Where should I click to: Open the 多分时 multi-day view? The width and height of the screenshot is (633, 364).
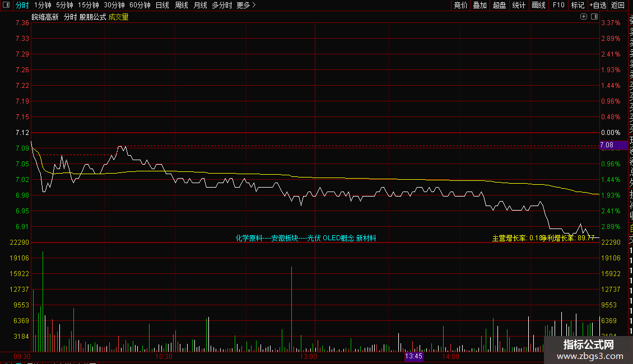tap(222, 5)
